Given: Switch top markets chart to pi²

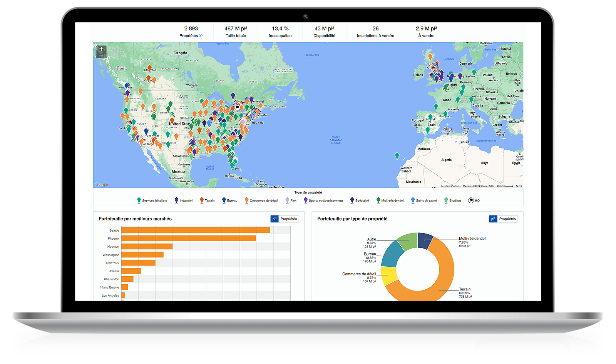Looking at the screenshot, I should pos(274,219).
